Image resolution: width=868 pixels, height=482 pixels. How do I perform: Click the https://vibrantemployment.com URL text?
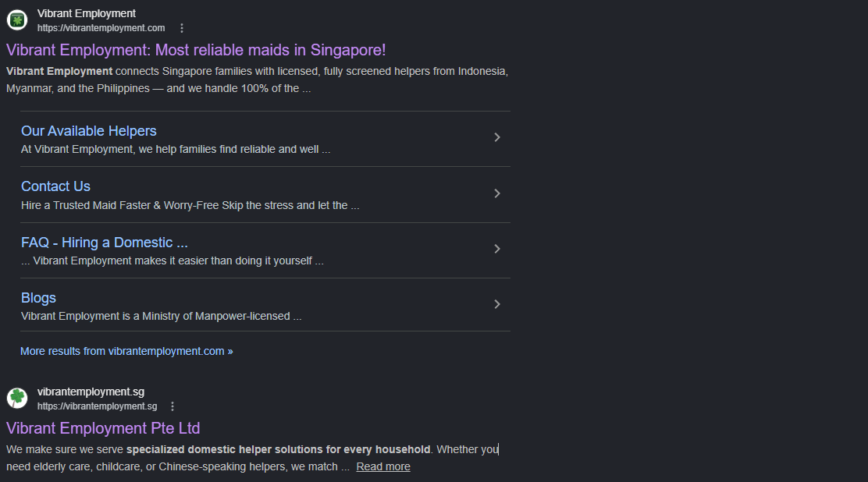[x=101, y=27]
